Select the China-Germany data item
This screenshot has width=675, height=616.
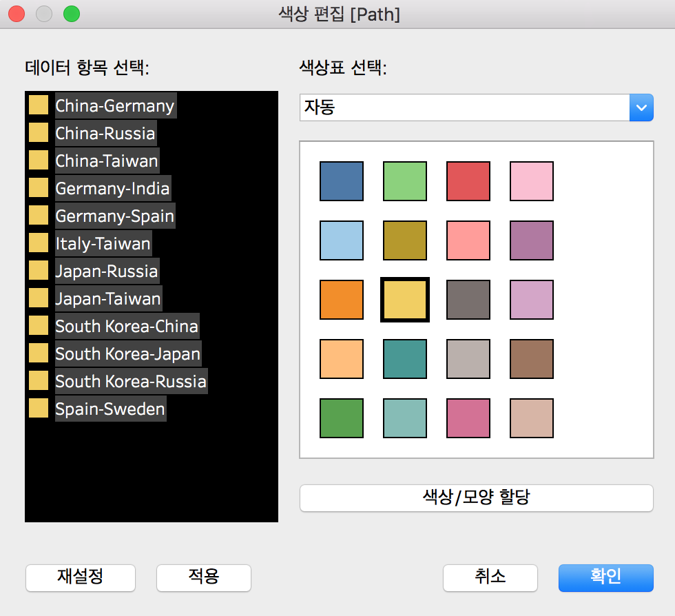[116, 105]
